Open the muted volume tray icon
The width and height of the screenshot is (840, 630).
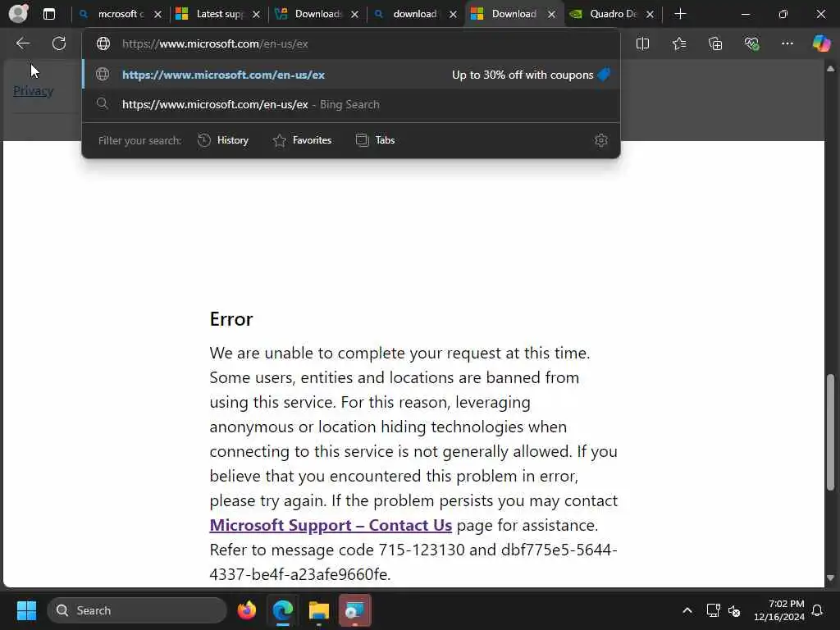[x=734, y=610]
